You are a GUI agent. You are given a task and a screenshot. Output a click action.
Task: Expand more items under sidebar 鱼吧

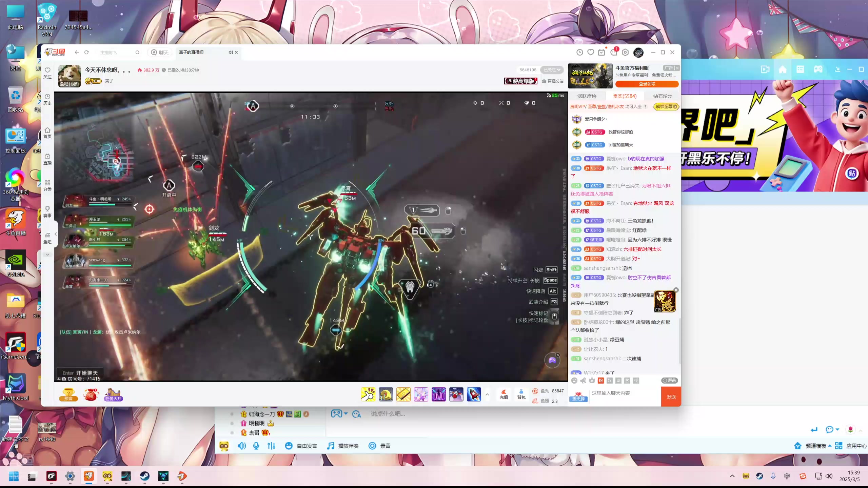(47, 254)
